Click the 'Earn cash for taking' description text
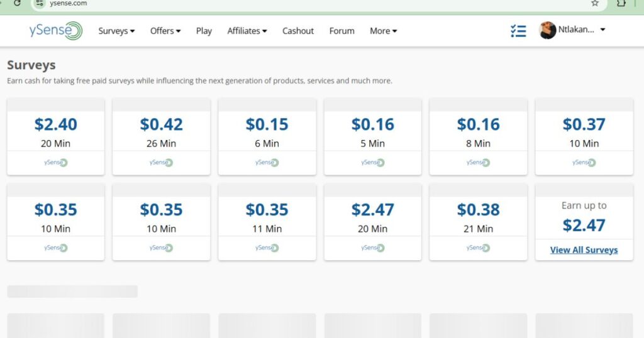This screenshot has height=338, width=644. pos(199,81)
